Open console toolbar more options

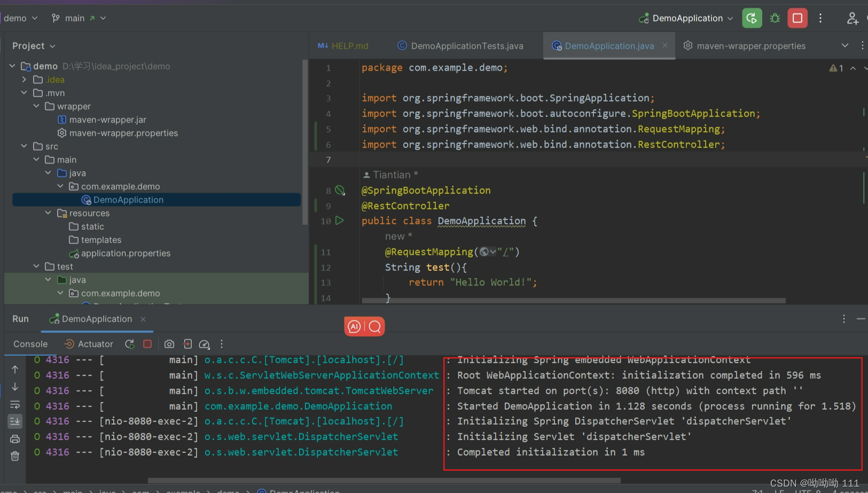pyautogui.click(x=222, y=344)
